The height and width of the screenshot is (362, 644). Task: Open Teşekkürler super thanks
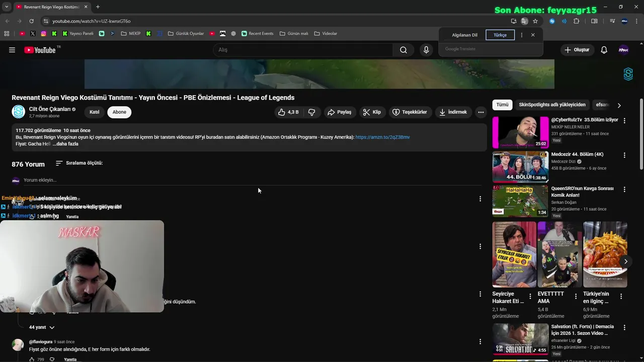(x=410, y=112)
